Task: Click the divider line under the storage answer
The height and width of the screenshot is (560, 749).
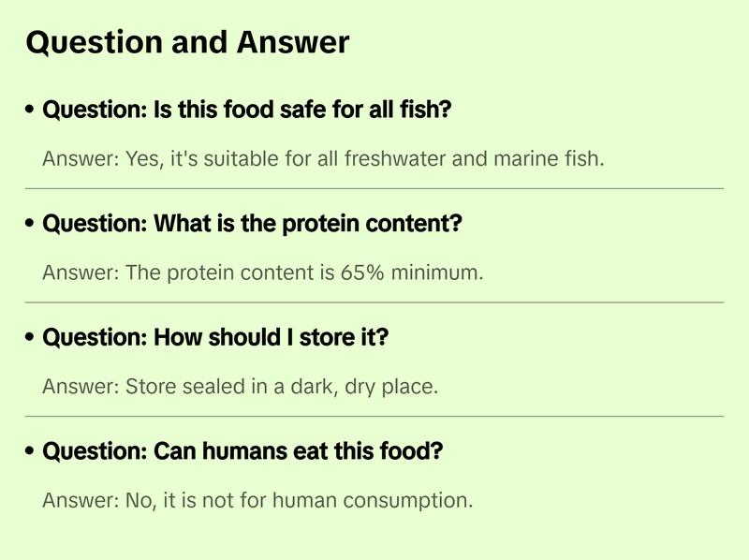Action: pyautogui.click(x=374, y=416)
